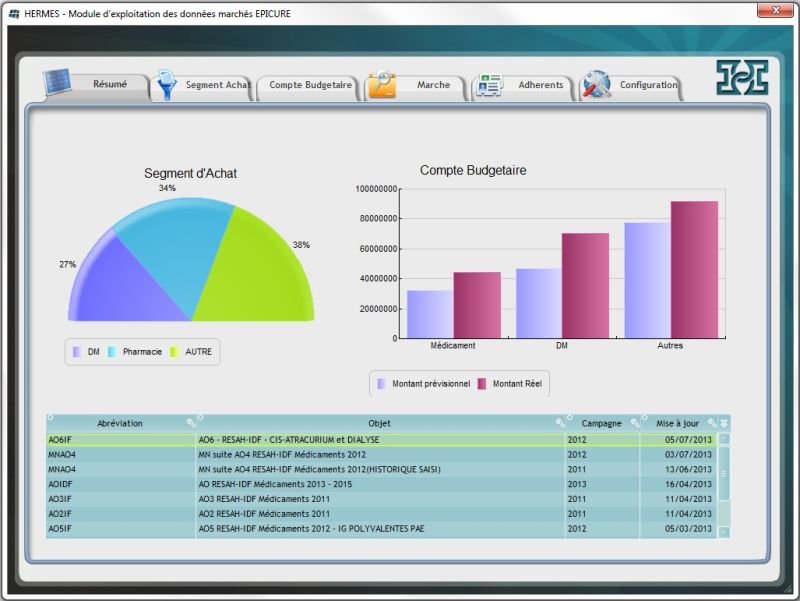The width and height of the screenshot is (800, 601).
Task: Click the filter icon in Mise à jour column
Action: click(712, 423)
